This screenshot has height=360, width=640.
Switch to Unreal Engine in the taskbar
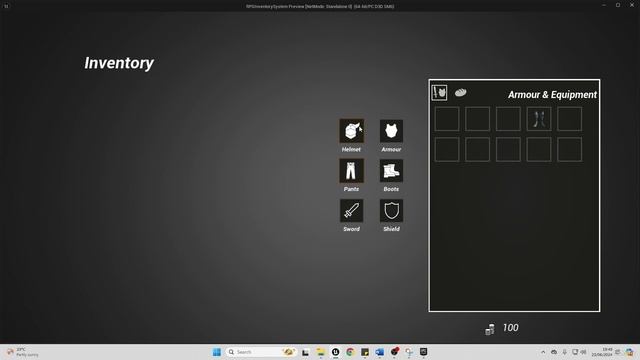coord(336,352)
